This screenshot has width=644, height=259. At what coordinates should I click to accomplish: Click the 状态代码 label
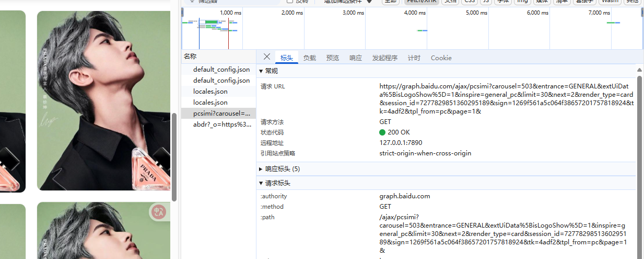(272, 132)
